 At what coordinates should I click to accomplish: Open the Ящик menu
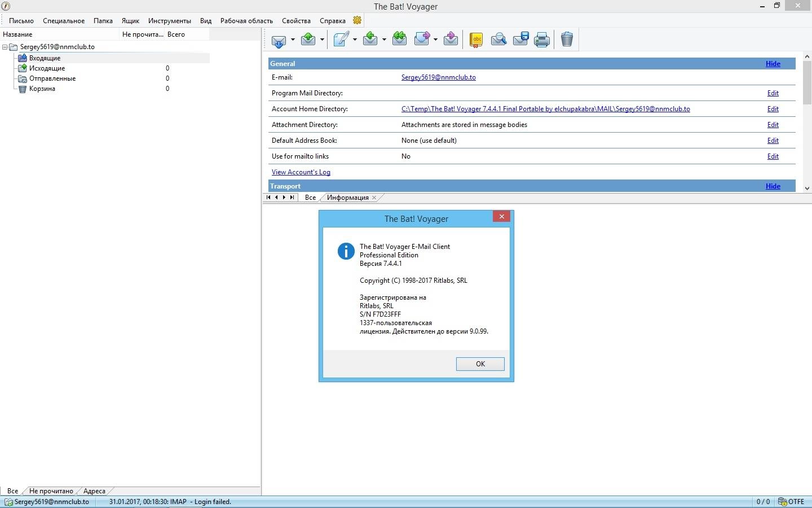coord(130,21)
